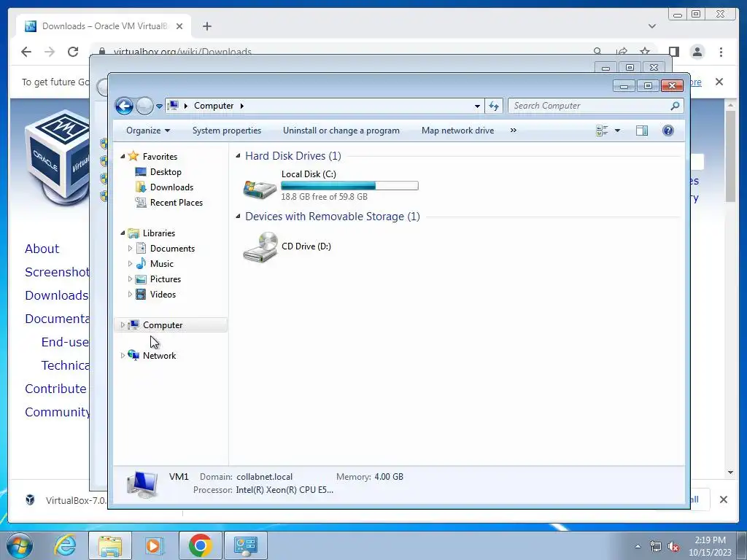Click the search magnifier icon in Explorer
Screen dimensions: 747x560
point(675,106)
